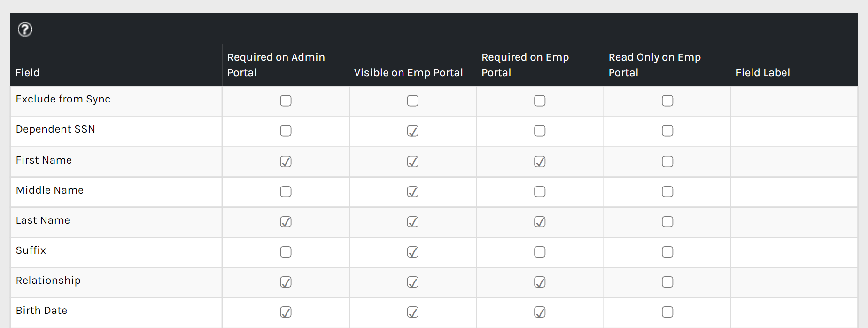
Task: Enable Middle Name Required on Admin Portal
Action: pos(286,192)
